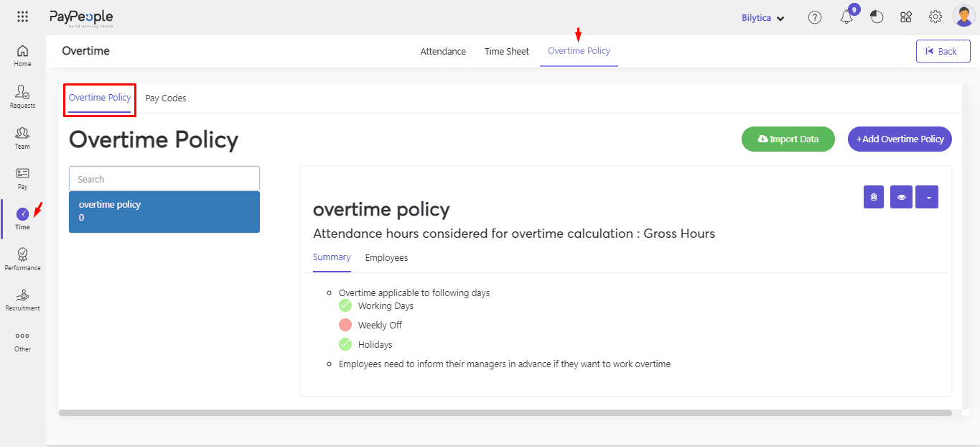Open the help question mark icon

point(815,18)
